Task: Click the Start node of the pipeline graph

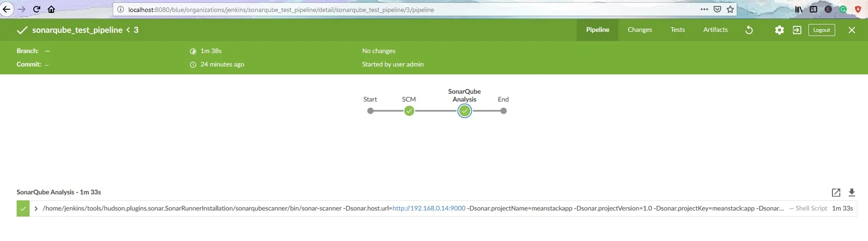Action: (x=370, y=111)
